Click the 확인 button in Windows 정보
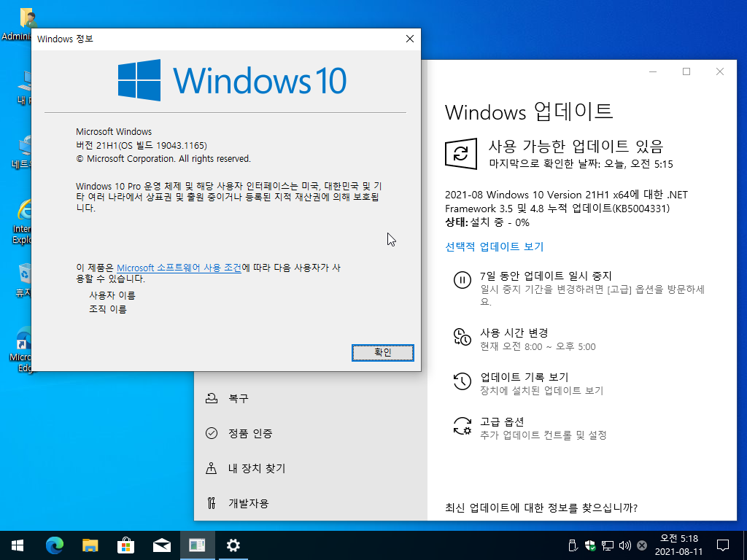This screenshot has width=747, height=560. point(382,352)
